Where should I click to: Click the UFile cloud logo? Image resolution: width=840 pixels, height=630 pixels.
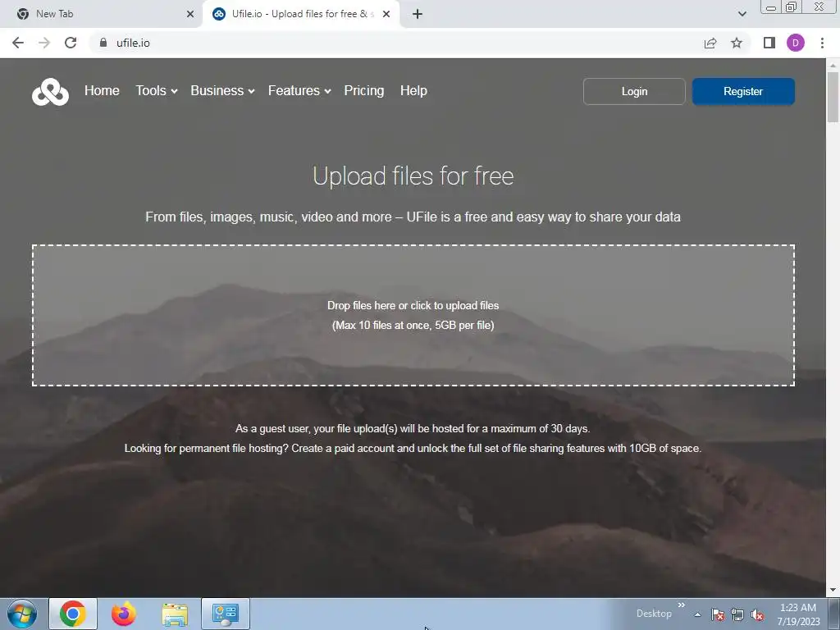[x=50, y=92]
